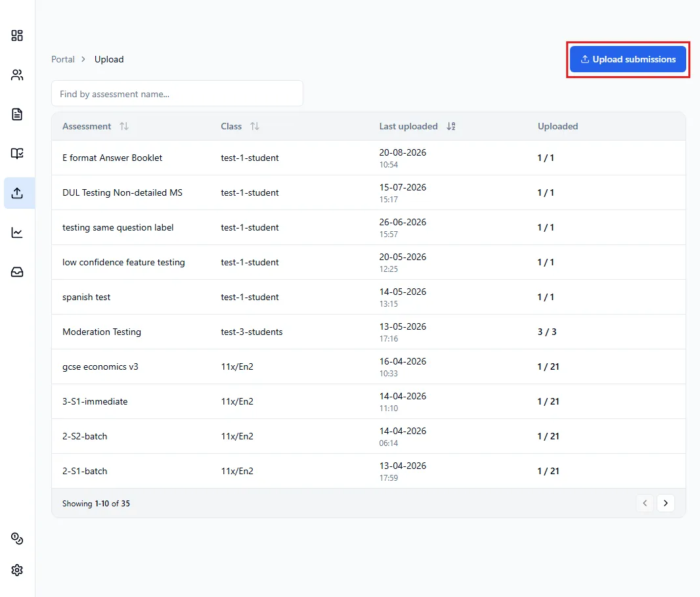This screenshot has width=700, height=597.
Task: Sort table by Class column arrows
Action: coord(255,126)
